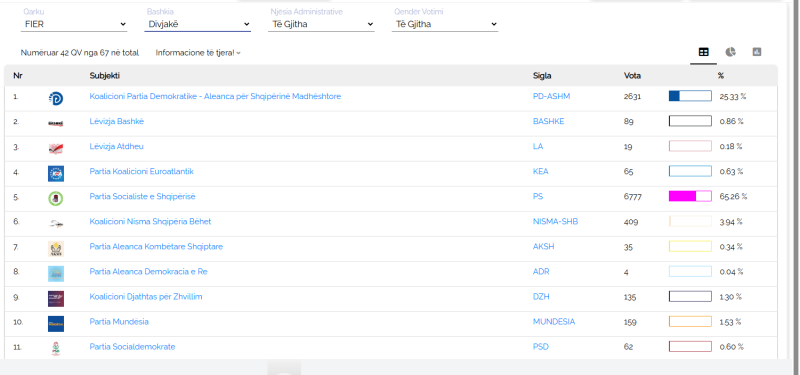This screenshot has width=800, height=375.
Task: Expand Informacione të tjera
Action: pos(198,53)
